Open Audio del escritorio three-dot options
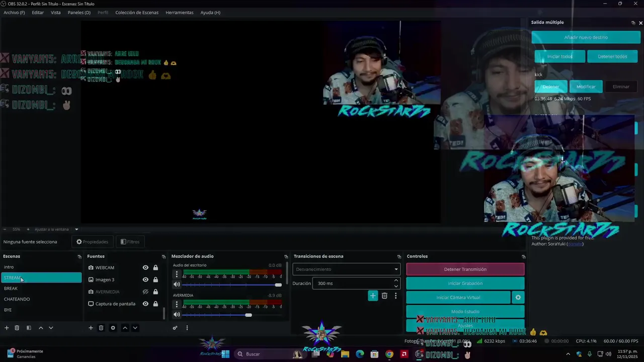Image resolution: width=644 pixels, height=362 pixels. [x=177, y=275]
